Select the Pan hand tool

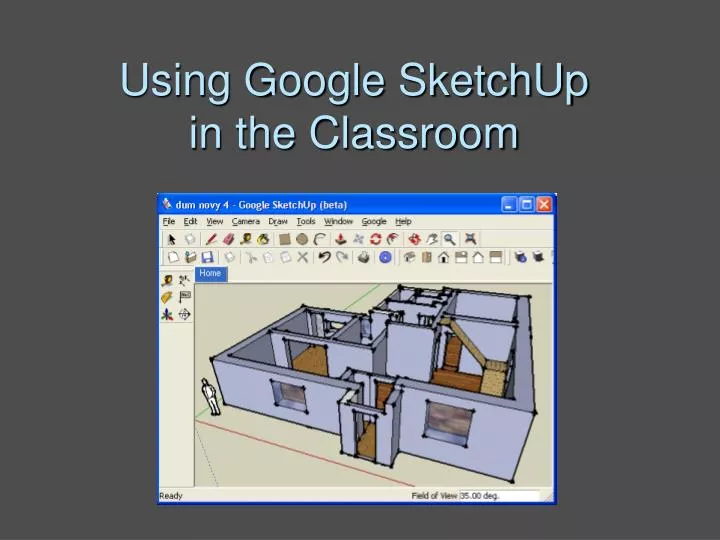click(432, 239)
